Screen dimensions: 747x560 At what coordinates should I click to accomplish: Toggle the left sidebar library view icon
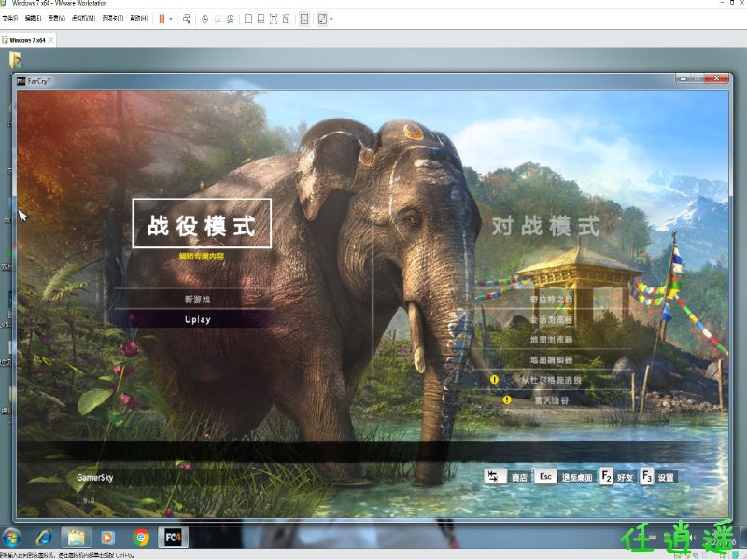coord(248,19)
